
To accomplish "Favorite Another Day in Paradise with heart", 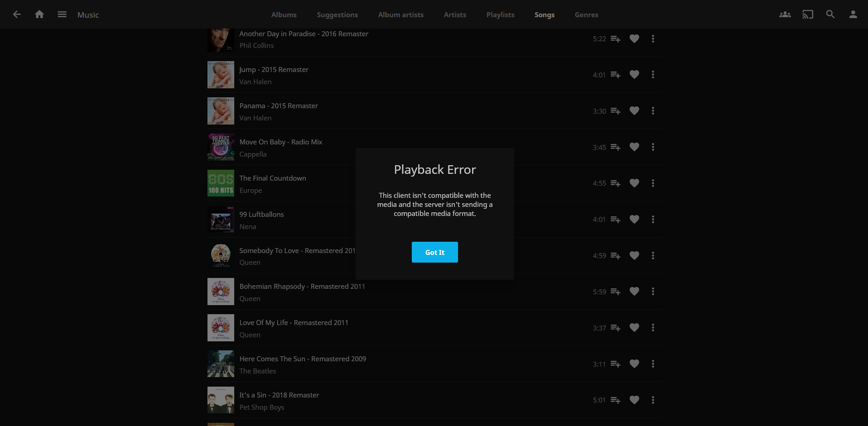I will click(x=634, y=39).
